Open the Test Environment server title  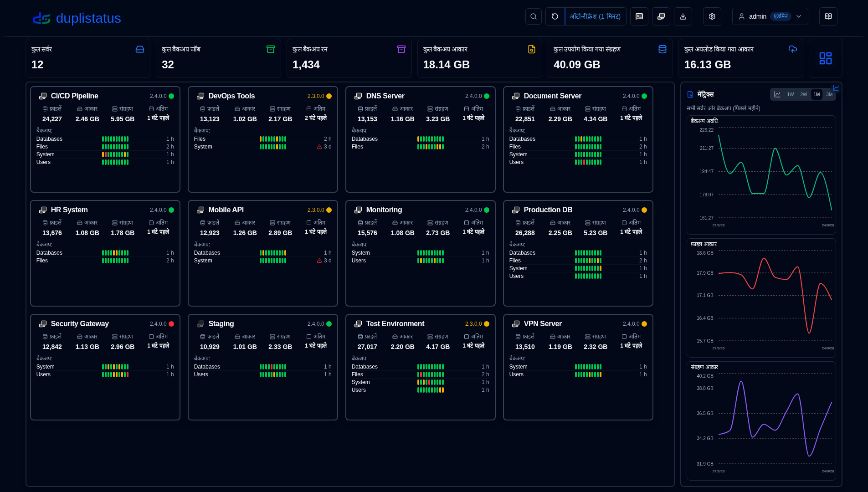[395, 324]
